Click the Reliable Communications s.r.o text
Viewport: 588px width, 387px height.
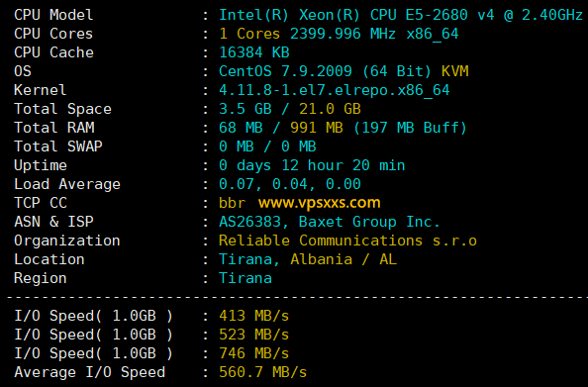pos(347,241)
